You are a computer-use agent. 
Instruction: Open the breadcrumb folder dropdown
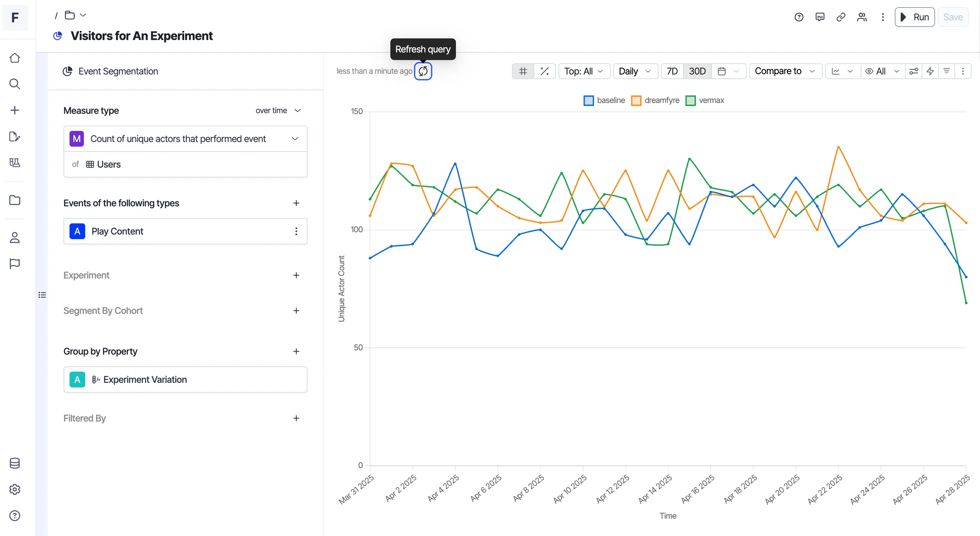click(x=75, y=15)
